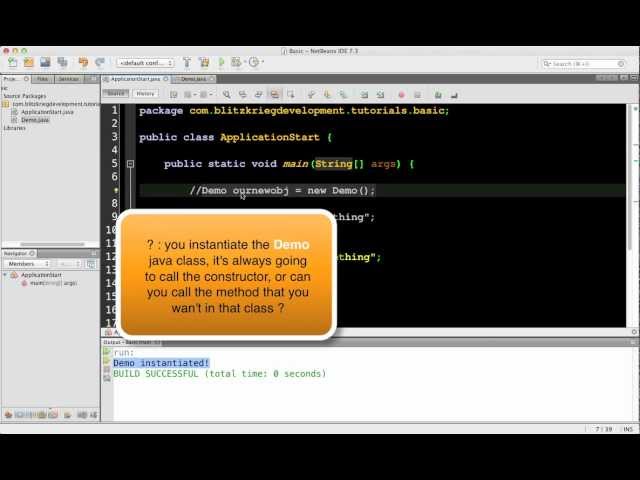Click the Next Bookmark icon
Screen dimensions: 640x480
point(327,95)
